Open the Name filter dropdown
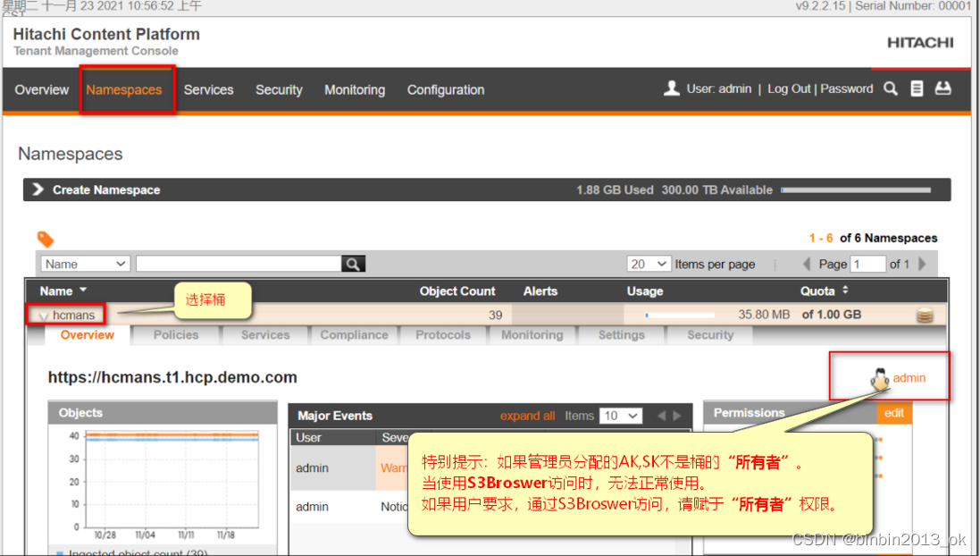The width and height of the screenshot is (980, 556). tap(85, 264)
